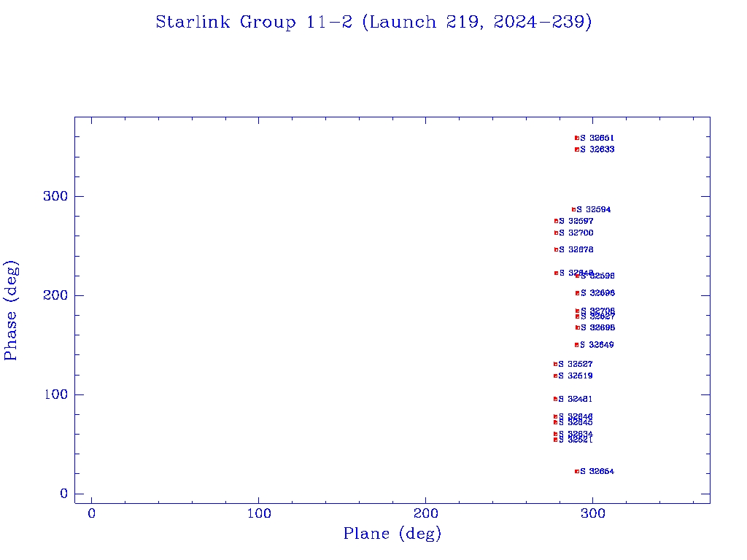747x560 pixels.
Task: Click the red square for S 32678
Action: [x=556, y=249]
